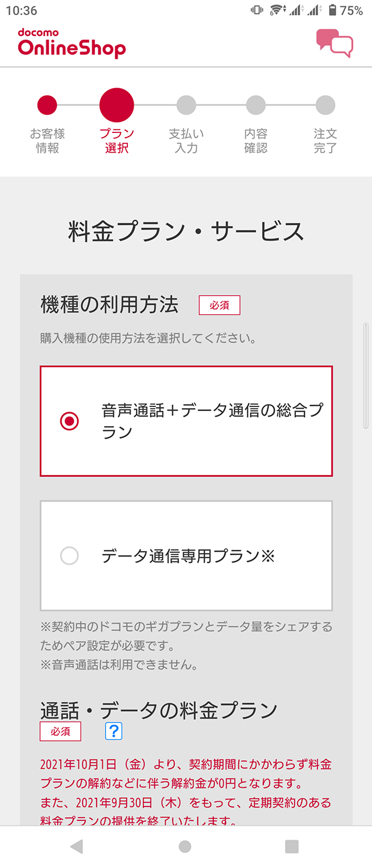Tap the 注文完了 step circle

(325, 105)
